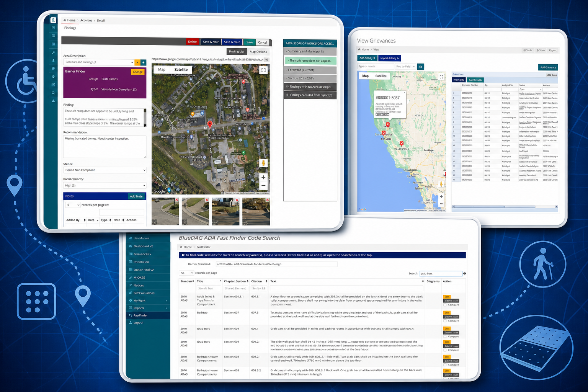Select the Map Options tab
Screen dimensions: 588x392
click(x=258, y=52)
